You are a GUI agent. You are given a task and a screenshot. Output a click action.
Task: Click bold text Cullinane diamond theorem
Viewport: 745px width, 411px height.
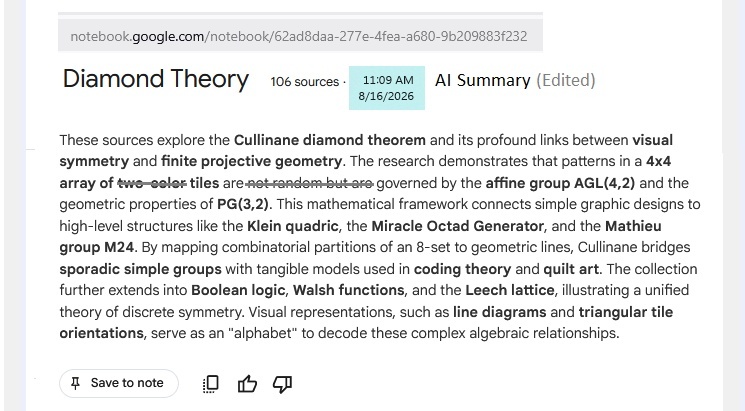click(330, 140)
